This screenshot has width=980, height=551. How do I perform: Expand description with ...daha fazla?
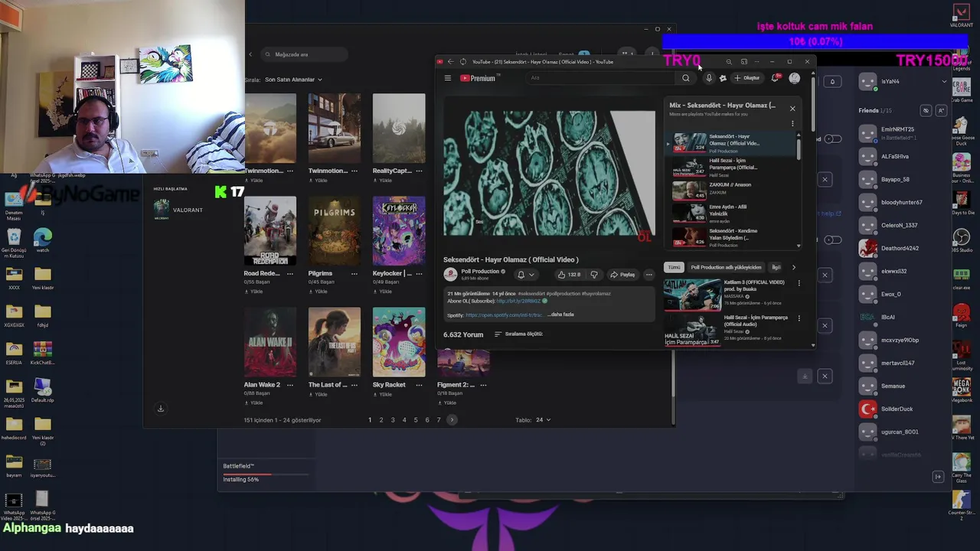click(x=561, y=315)
